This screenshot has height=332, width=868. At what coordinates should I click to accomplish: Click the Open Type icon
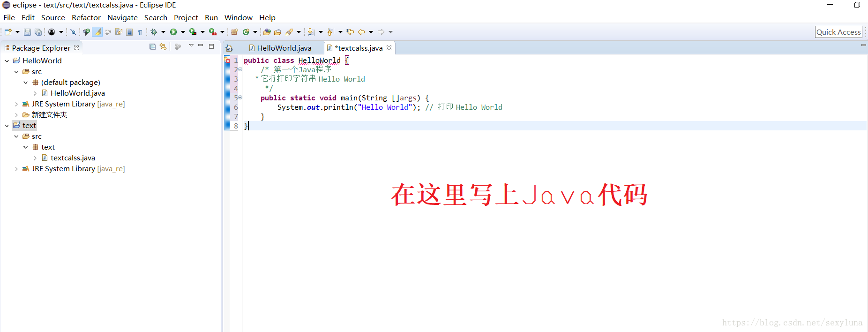267,32
